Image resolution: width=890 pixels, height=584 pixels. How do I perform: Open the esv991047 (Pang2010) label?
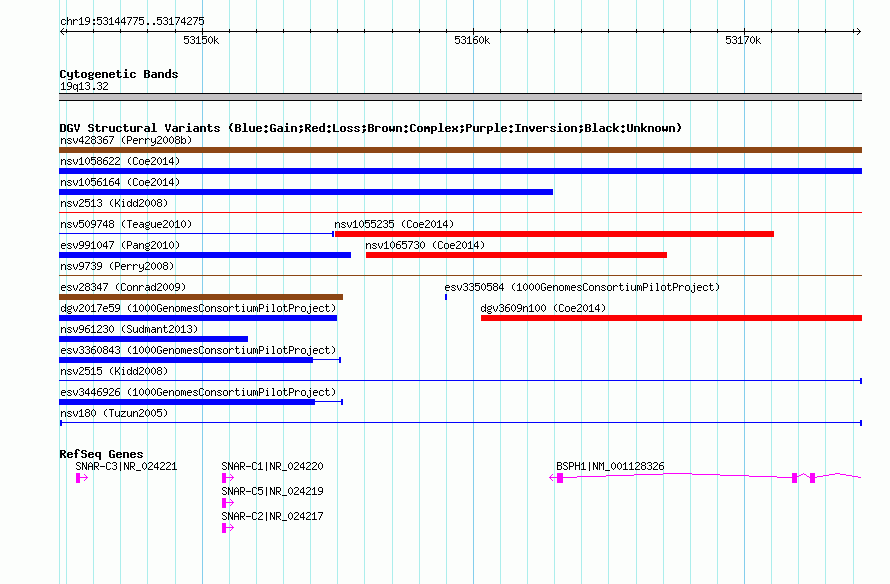[x=120, y=245]
